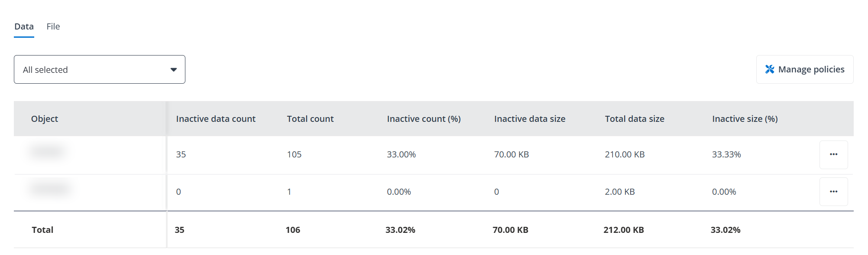Click the 210.00 KB total data size cell
The image size is (868, 255).
(x=625, y=154)
